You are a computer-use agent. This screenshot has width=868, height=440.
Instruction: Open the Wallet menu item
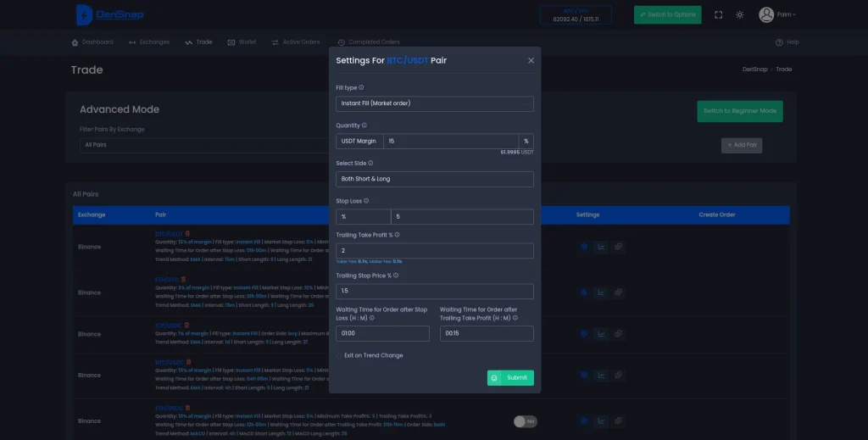pos(241,42)
